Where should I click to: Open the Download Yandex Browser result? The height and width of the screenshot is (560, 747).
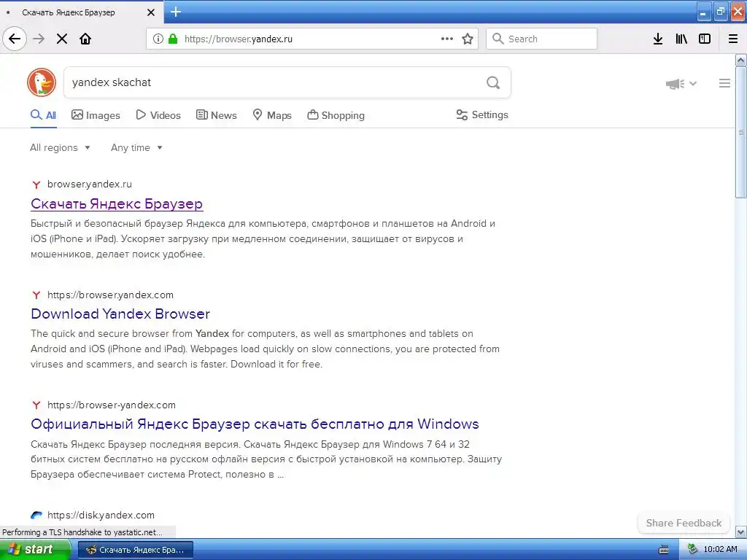click(120, 314)
